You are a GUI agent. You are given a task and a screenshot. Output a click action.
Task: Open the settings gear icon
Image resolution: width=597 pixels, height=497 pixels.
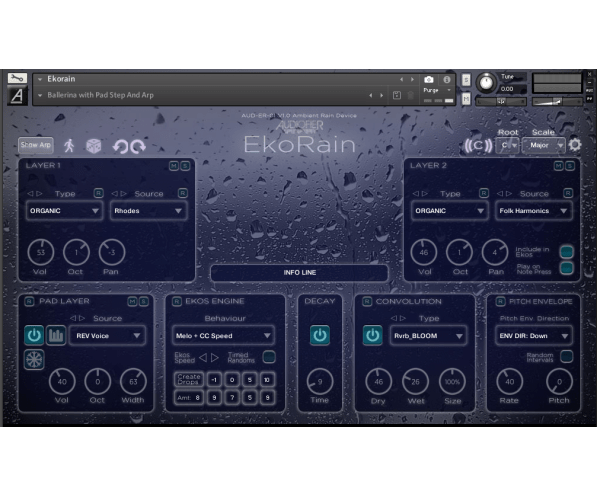click(x=575, y=145)
